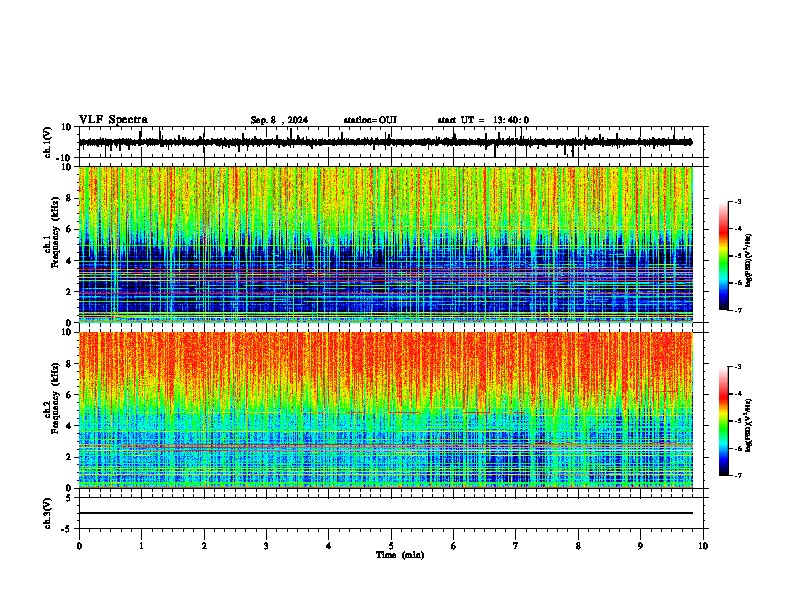
Task: Click time axis tick label '0'
Action: pyautogui.click(x=79, y=546)
